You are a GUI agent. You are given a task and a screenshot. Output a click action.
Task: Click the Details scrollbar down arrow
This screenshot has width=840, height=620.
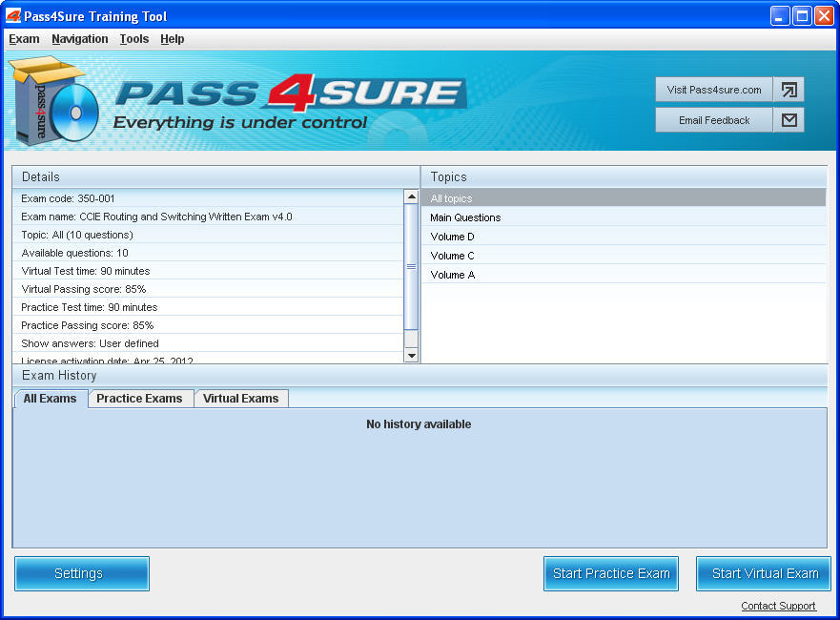coord(412,355)
